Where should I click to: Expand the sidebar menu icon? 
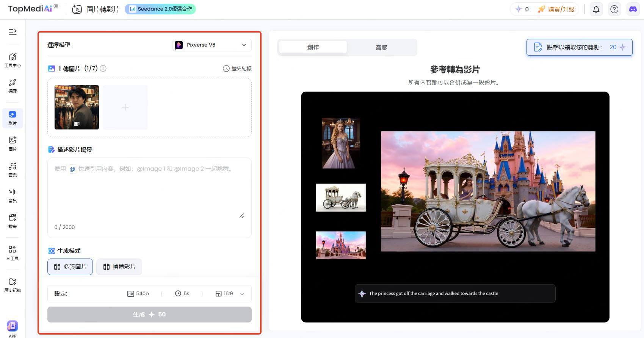(x=13, y=32)
